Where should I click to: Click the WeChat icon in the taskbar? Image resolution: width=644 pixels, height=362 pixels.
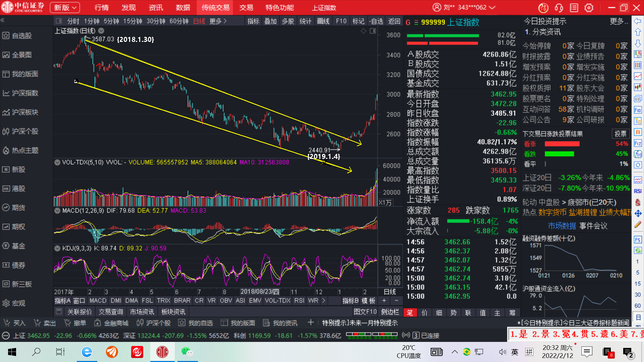186,352
